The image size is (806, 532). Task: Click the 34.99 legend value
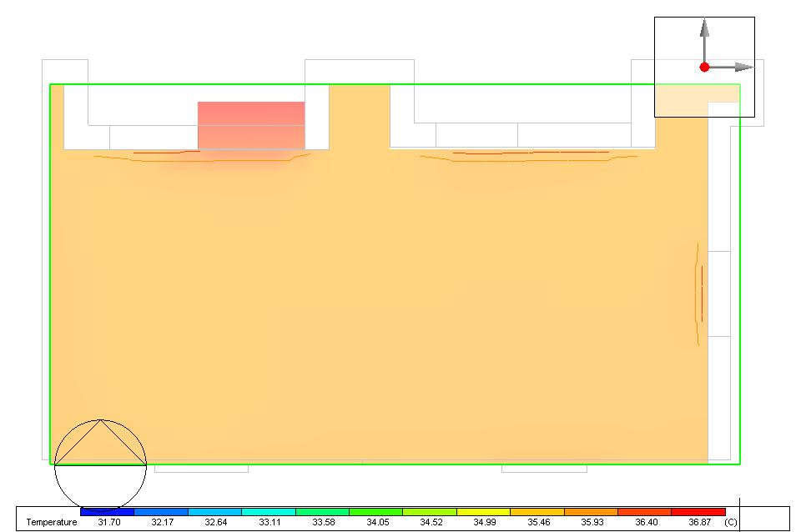pos(485,522)
